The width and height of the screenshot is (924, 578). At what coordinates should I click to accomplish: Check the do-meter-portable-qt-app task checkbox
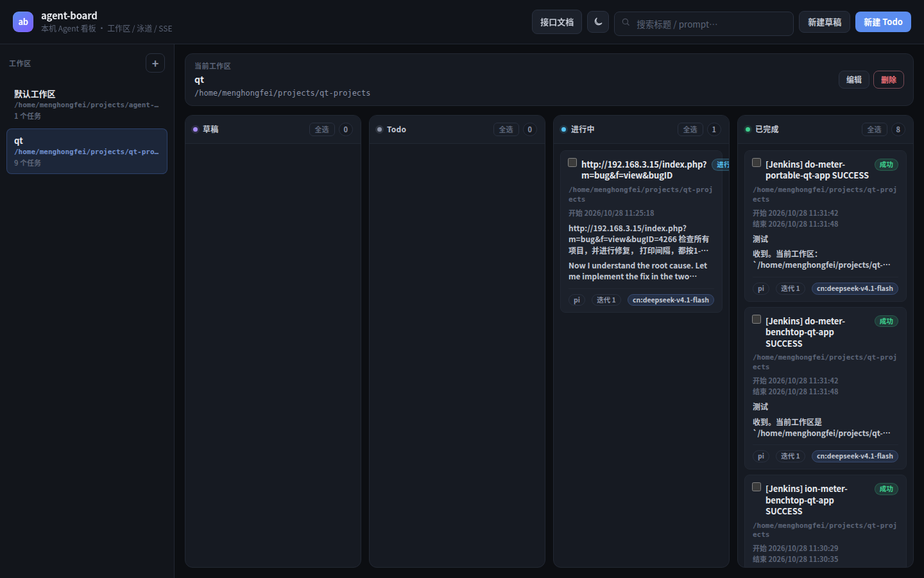[x=757, y=163]
